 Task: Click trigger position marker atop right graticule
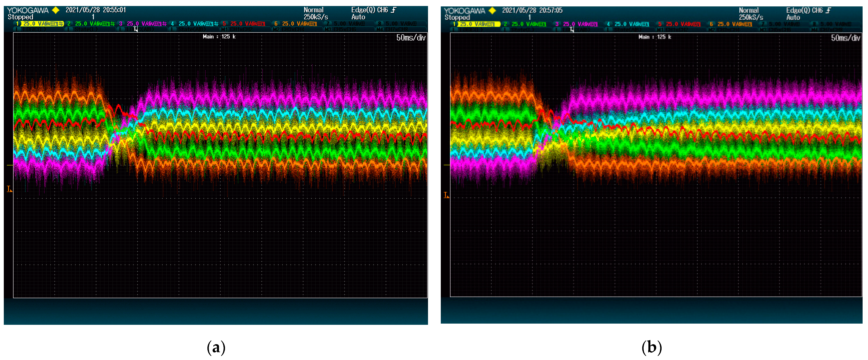(572, 30)
